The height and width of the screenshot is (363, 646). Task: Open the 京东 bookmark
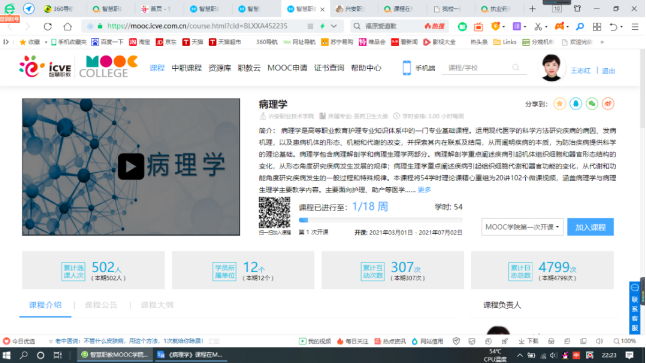click(166, 42)
